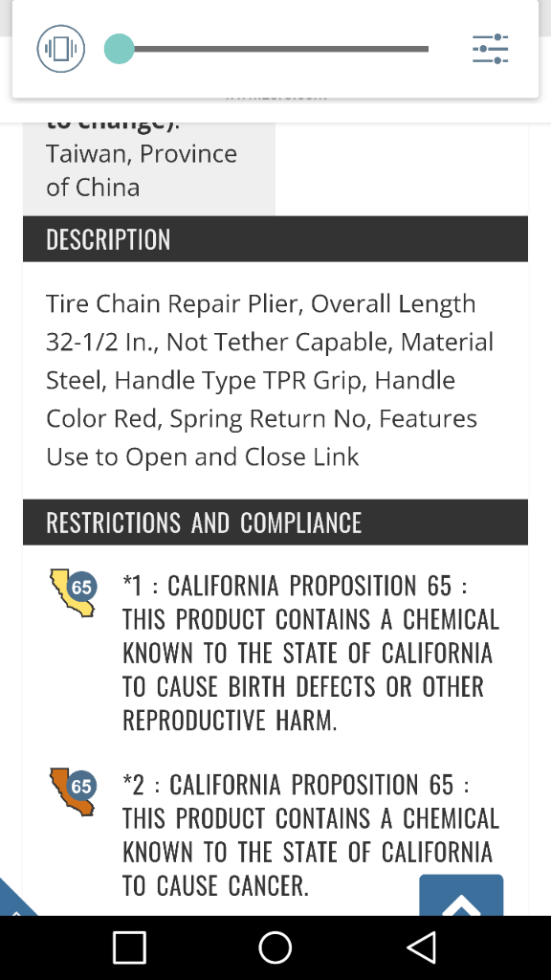The height and width of the screenshot is (980, 551).
Task: Tap the Android recent apps square
Action: point(129,947)
